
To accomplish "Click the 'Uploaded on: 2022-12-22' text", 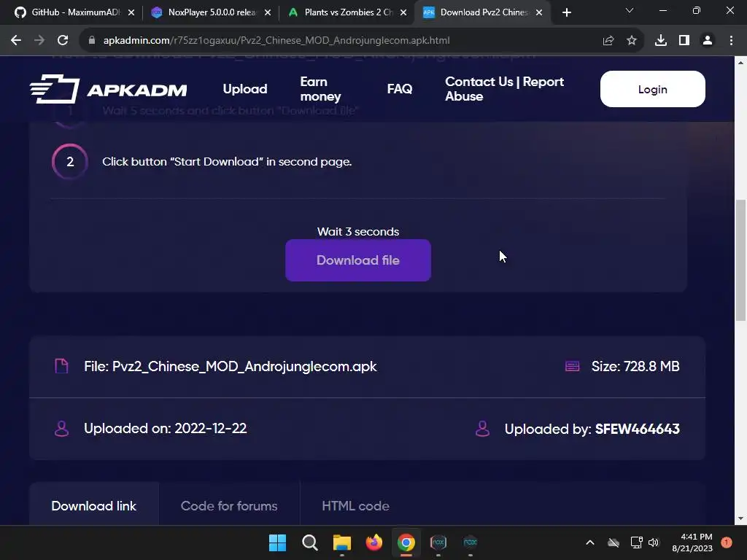I will pos(166,429).
